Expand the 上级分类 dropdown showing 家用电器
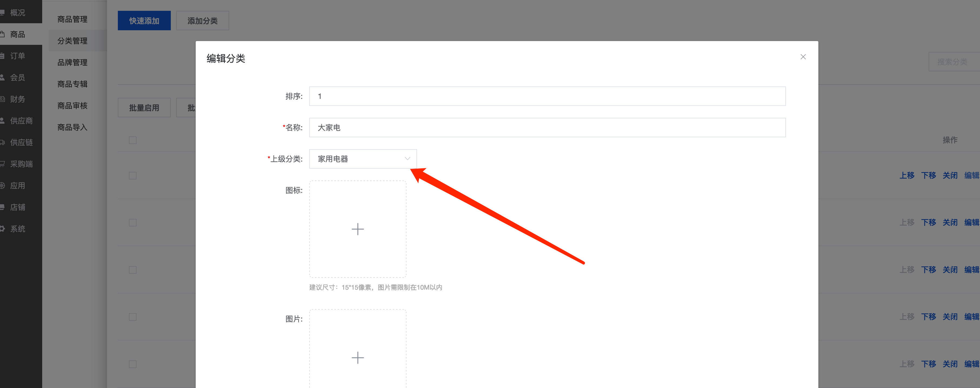This screenshot has height=388, width=980. click(x=358, y=159)
